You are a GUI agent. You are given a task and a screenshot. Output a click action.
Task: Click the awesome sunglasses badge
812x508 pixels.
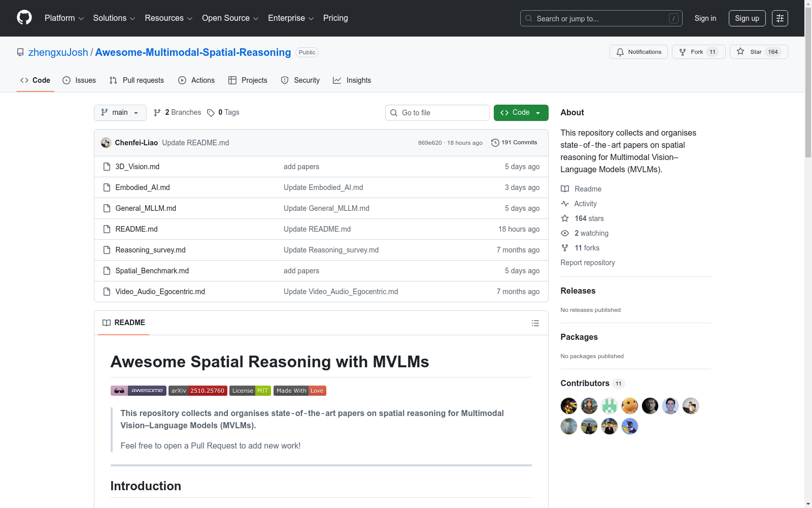pyautogui.click(x=139, y=391)
